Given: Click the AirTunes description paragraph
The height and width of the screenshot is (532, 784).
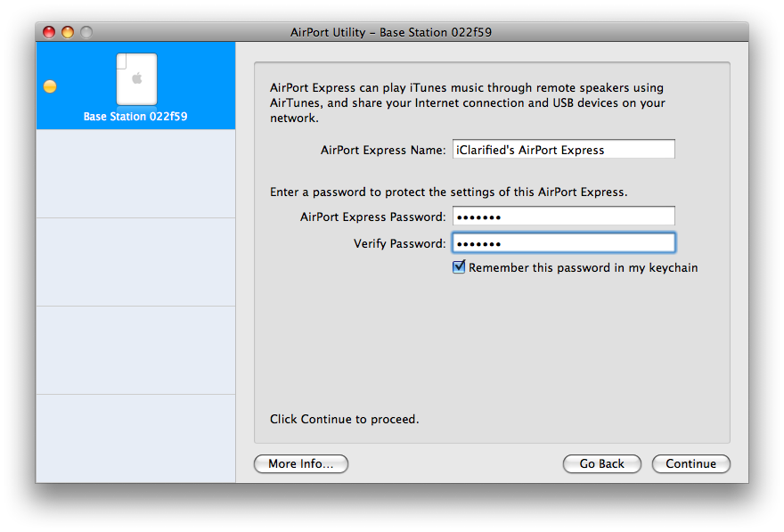Looking at the screenshot, I should [467, 102].
